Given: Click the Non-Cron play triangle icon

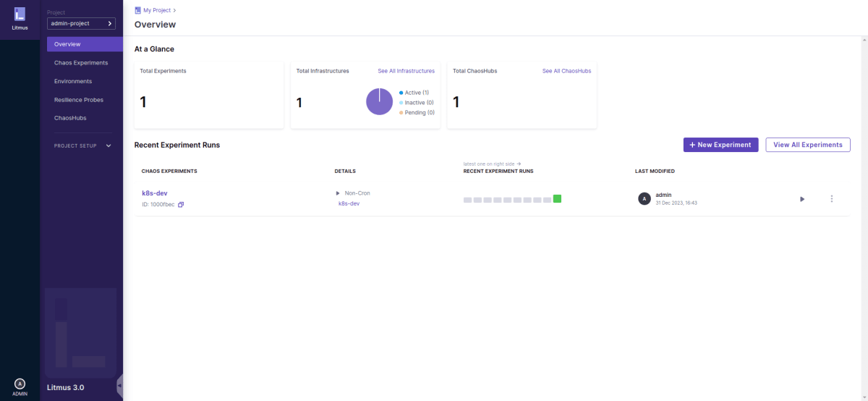Looking at the screenshot, I should (x=338, y=193).
